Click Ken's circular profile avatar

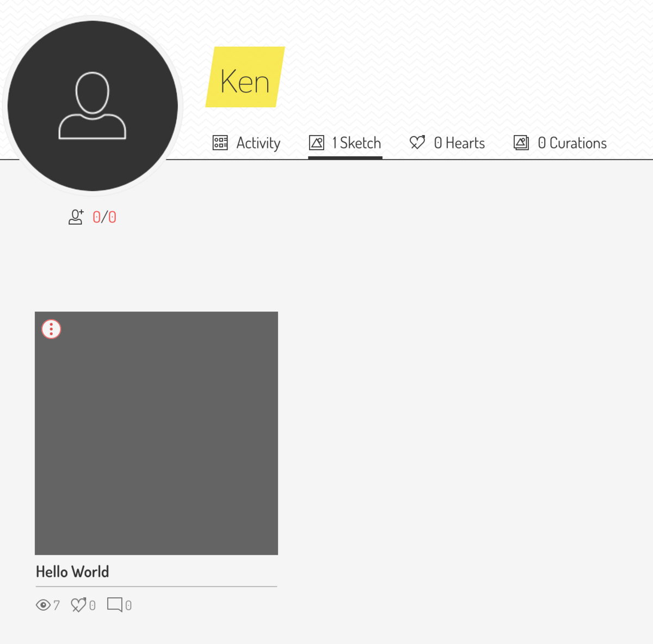pyautogui.click(x=93, y=105)
